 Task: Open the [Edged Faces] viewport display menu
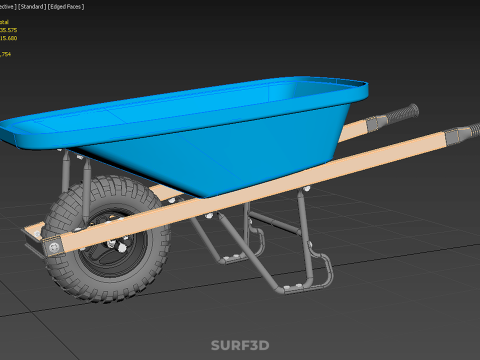coord(66,7)
